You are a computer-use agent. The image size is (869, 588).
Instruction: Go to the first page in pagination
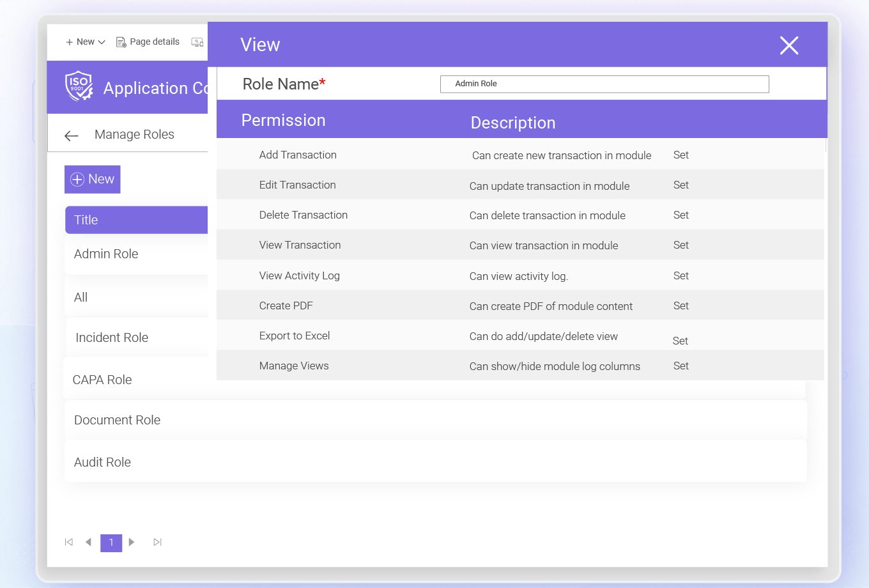[69, 542]
